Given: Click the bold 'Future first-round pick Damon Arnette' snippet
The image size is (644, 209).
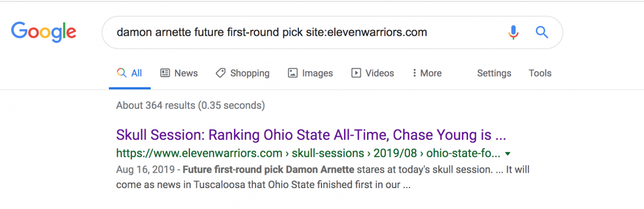Looking at the screenshot, I should (268, 170).
